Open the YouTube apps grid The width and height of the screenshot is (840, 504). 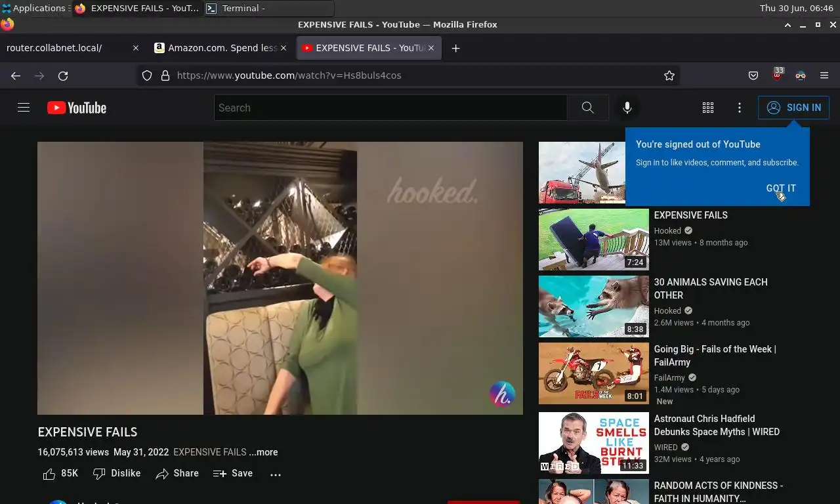click(x=708, y=108)
